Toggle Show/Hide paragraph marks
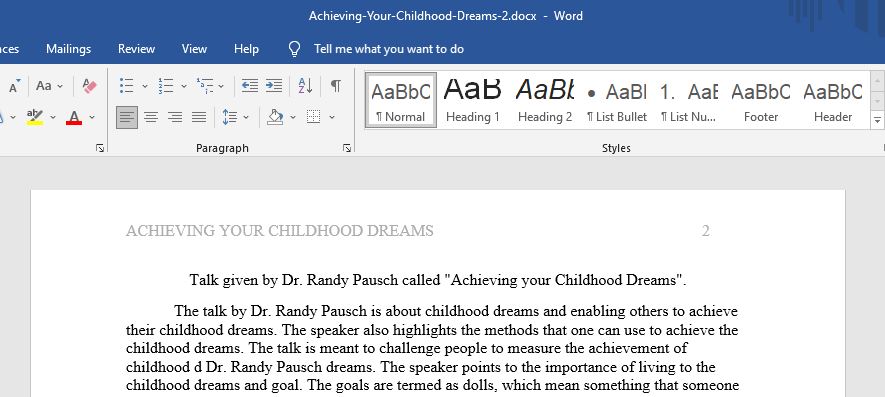 [336, 86]
